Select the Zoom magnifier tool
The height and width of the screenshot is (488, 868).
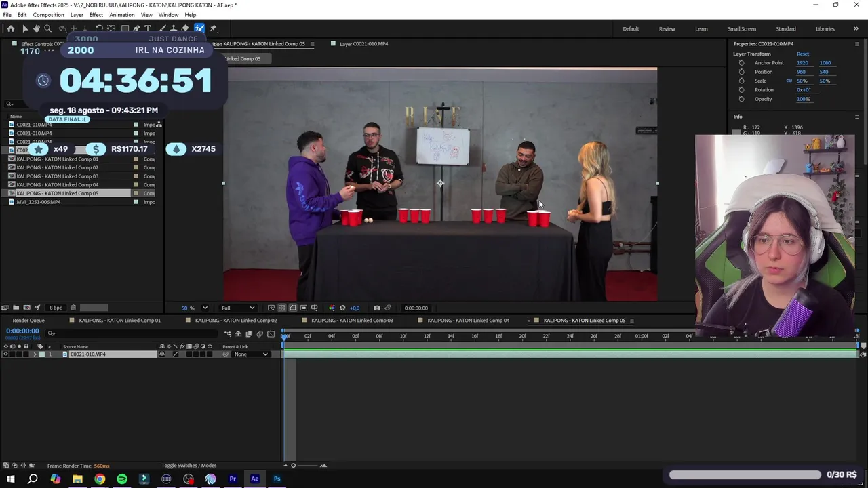(47, 28)
